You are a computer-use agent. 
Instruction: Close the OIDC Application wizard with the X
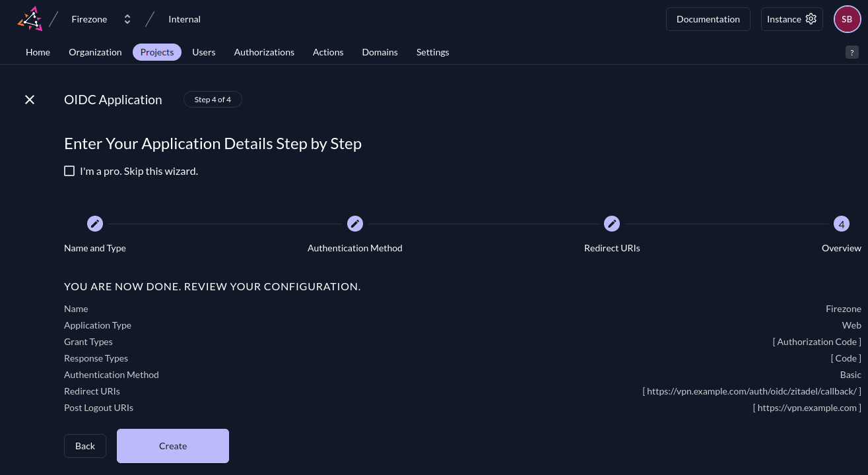tap(30, 100)
